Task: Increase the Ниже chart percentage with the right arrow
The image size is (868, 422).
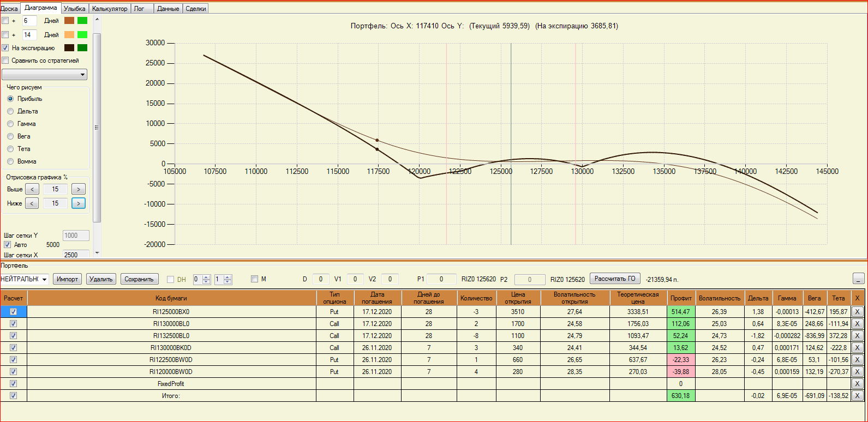Action: tap(79, 203)
